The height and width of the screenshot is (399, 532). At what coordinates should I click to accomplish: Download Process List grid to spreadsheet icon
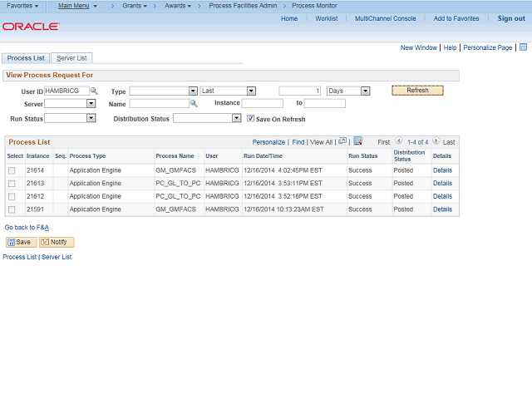pos(358,140)
